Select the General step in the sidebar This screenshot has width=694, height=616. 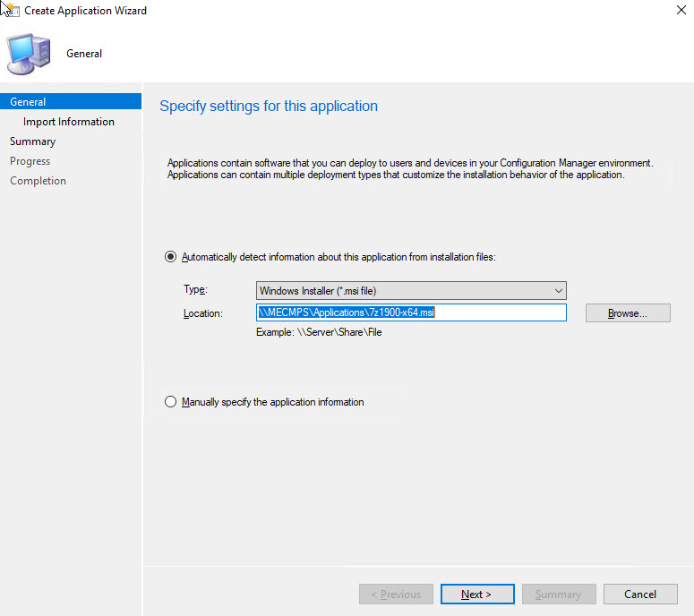click(x=29, y=102)
